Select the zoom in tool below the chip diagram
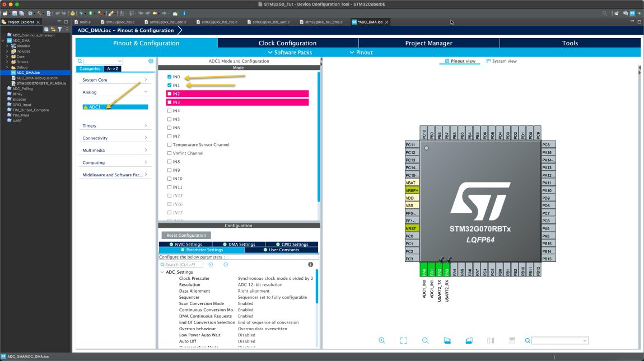The width and height of the screenshot is (644, 361). tap(381, 340)
